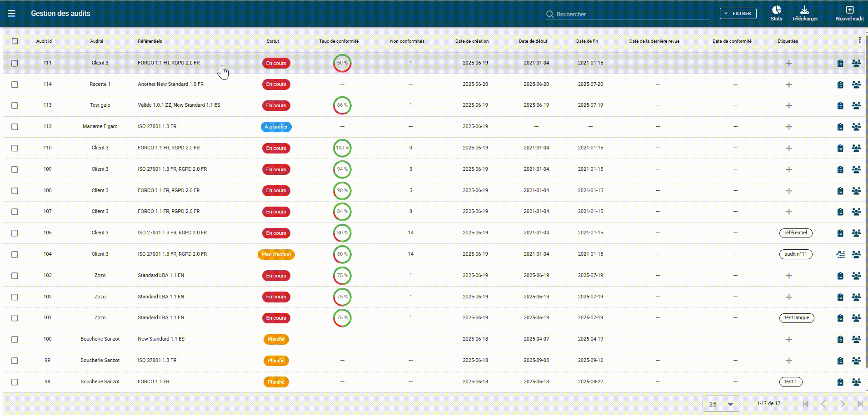Open team members icon for audit 98
This screenshot has height=416, width=868.
(x=856, y=382)
